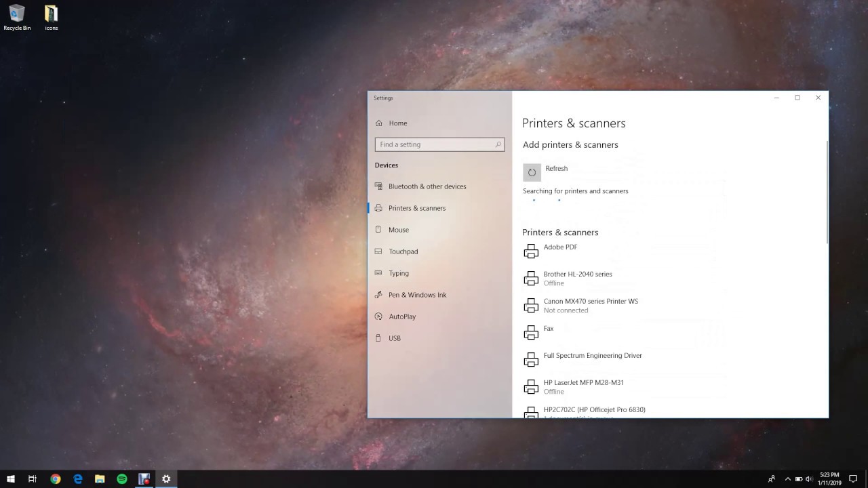Open the Windows Start menu
The width and height of the screenshot is (868, 488).
[x=11, y=479]
